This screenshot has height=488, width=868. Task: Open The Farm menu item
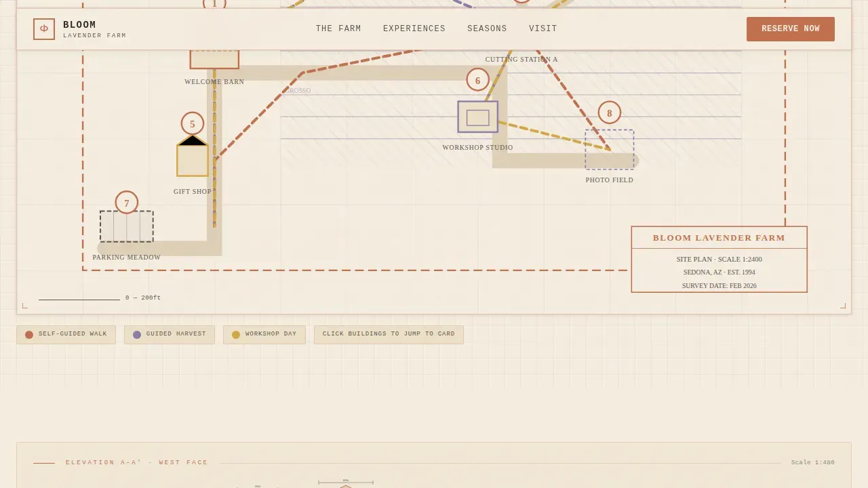point(338,29)
